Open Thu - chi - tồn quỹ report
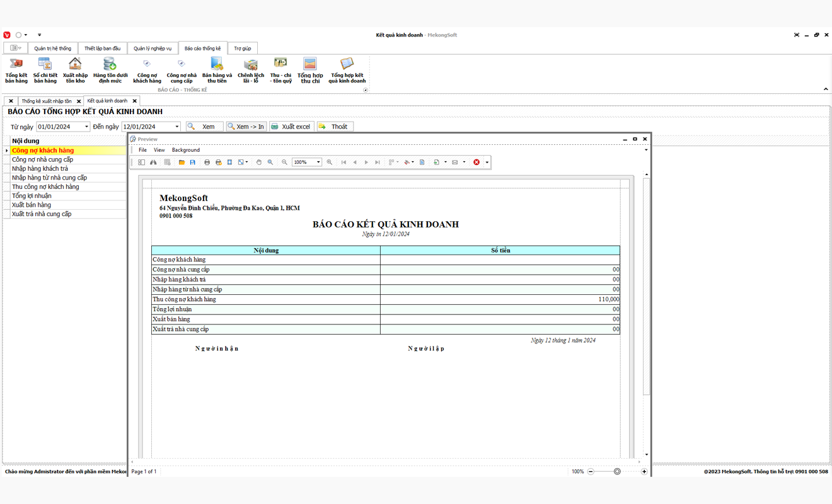This screenshot has height=504, width=832. (280, 70)
